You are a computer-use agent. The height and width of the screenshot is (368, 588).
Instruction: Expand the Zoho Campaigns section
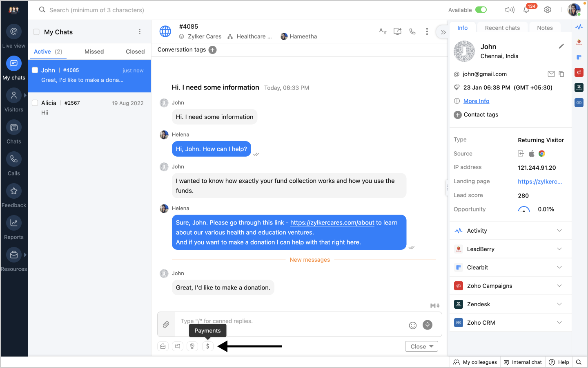coord(510,286)
